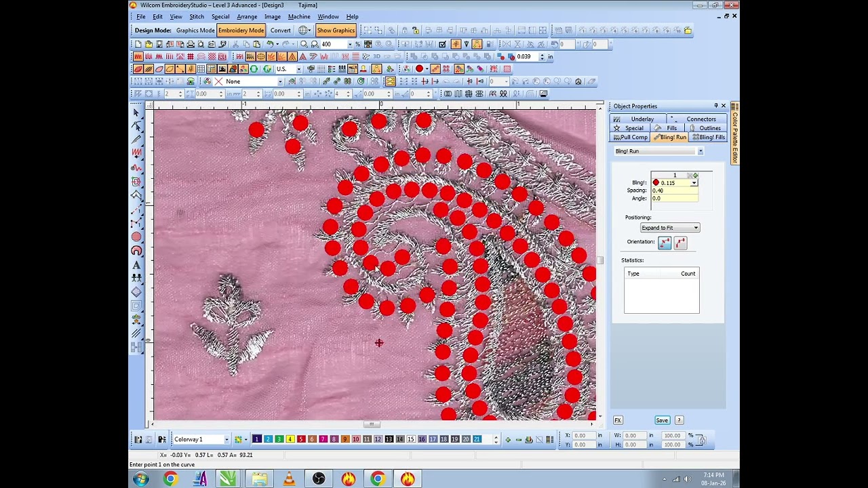Toggle Embroidery Mode button

[x=241, y=30]
